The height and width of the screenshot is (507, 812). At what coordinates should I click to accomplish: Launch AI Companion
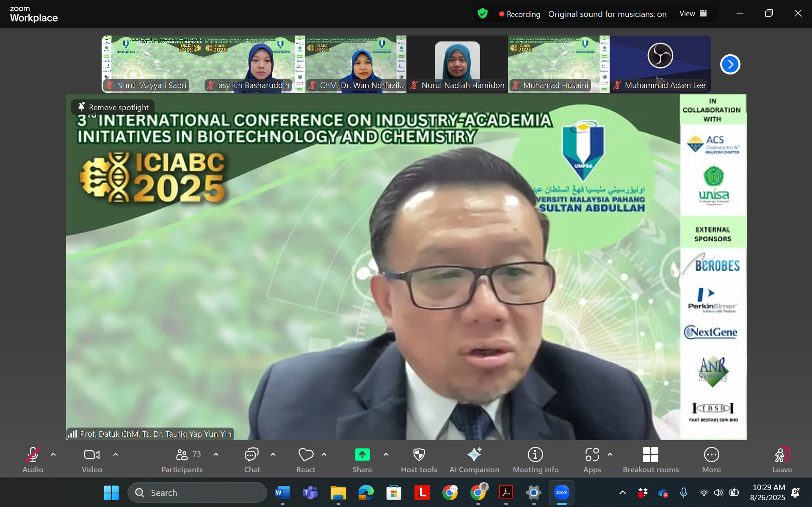click(x=474, y=460)
